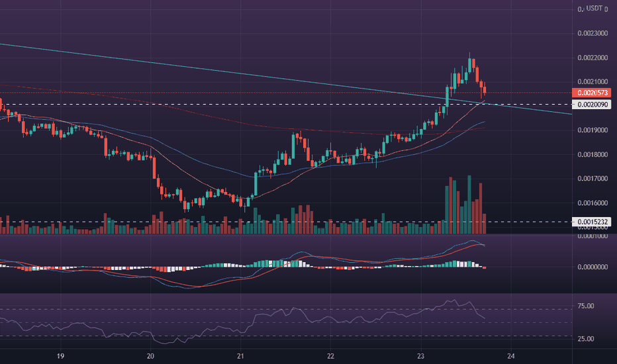Click date label 23 on time axis

420,356
